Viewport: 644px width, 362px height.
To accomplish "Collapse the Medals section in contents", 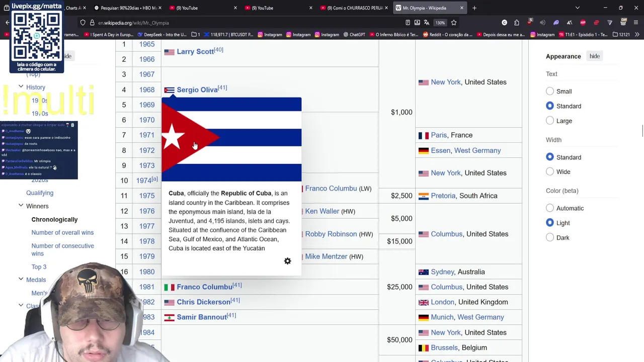I will pyautogui.click(x=21, y=279).
